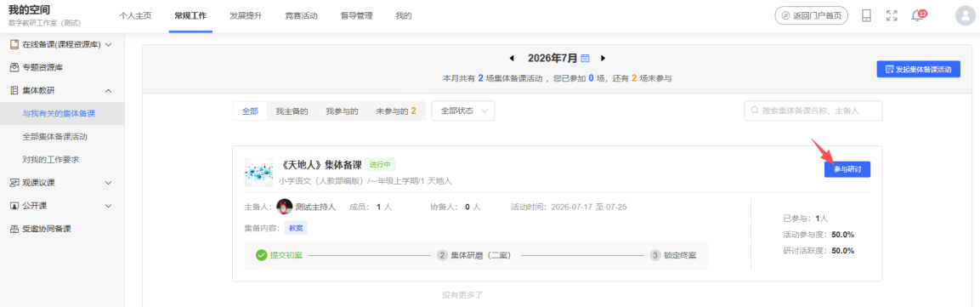The image size is (980, 307).
Task: Open 《天地人》集体备课 title link
Action: [320, 164]
